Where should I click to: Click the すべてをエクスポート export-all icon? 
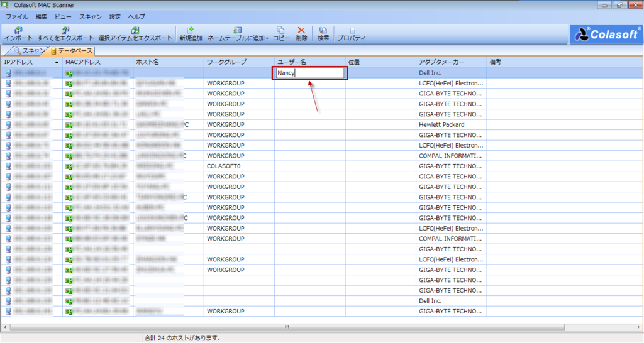tap(65, 34)
